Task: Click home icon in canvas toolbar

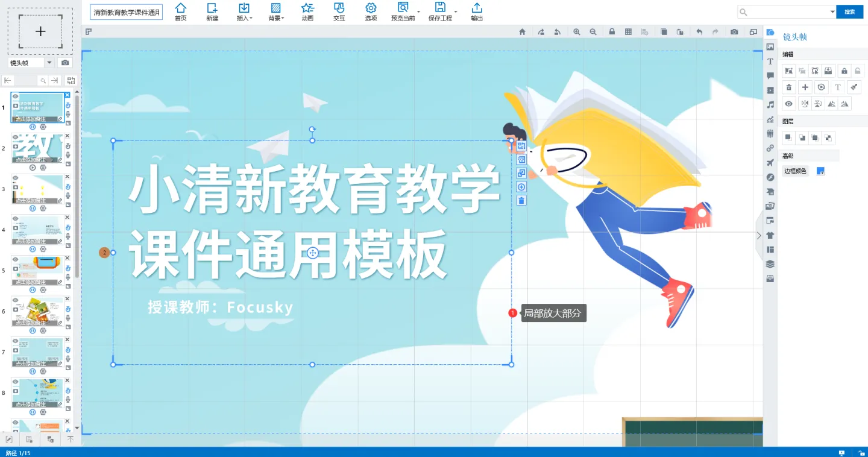Action: click(x=522, y=32)
